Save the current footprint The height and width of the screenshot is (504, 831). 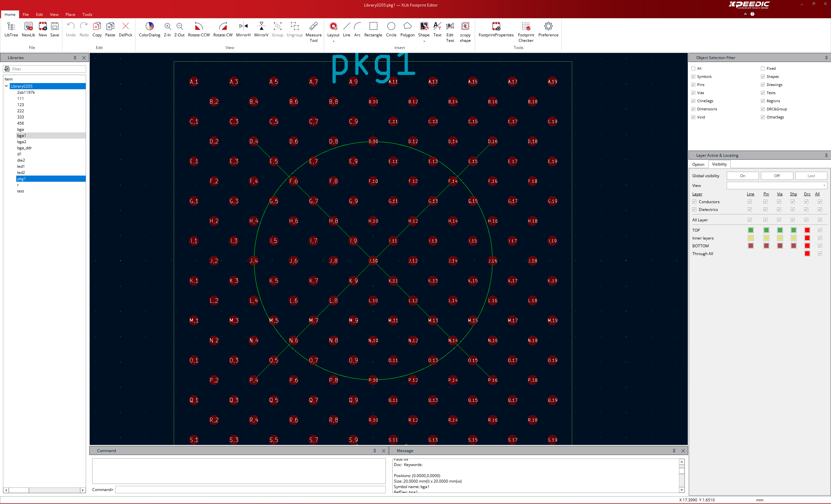55,29
